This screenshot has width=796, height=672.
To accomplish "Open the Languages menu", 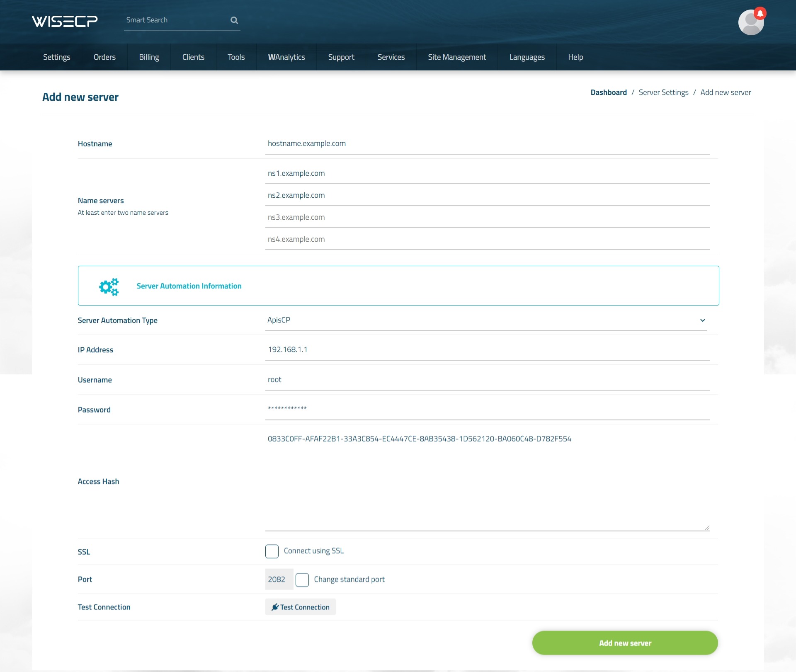I will click(x=527, y=57).
